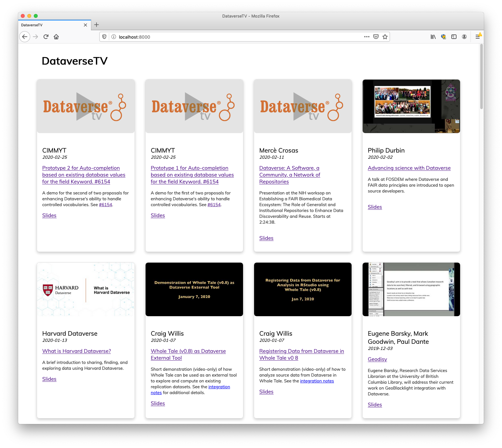Click the Philip Durbin speaker name
Image resolution: width=502 pixels, height=448 pixels.
tap(386, 150)
